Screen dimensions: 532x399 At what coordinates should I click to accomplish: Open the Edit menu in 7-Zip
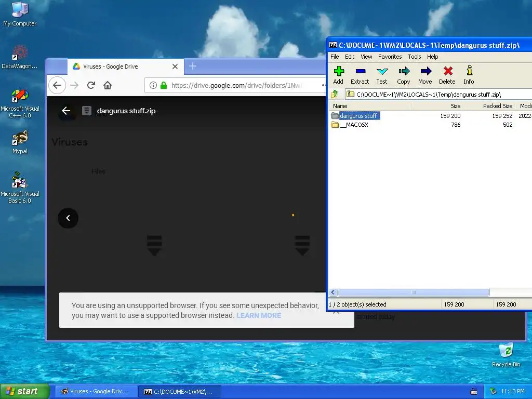350,57
